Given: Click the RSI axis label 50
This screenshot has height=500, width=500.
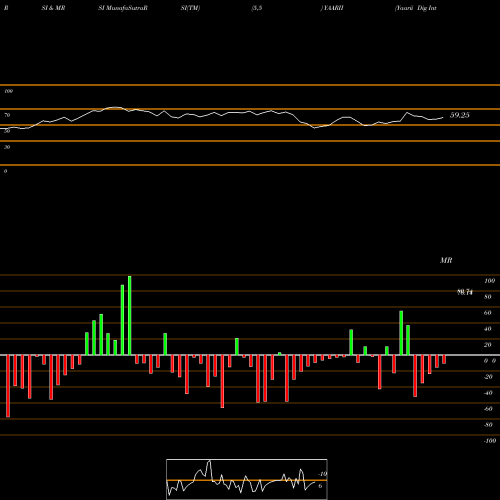Looking at the screenshot, I should tap(7, 131).
